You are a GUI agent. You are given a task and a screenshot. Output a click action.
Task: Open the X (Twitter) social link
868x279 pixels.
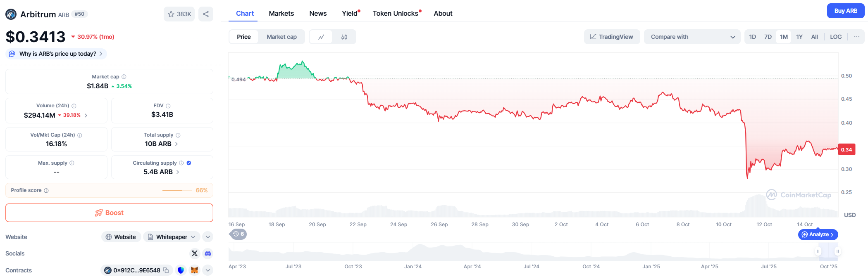(194, 253)
